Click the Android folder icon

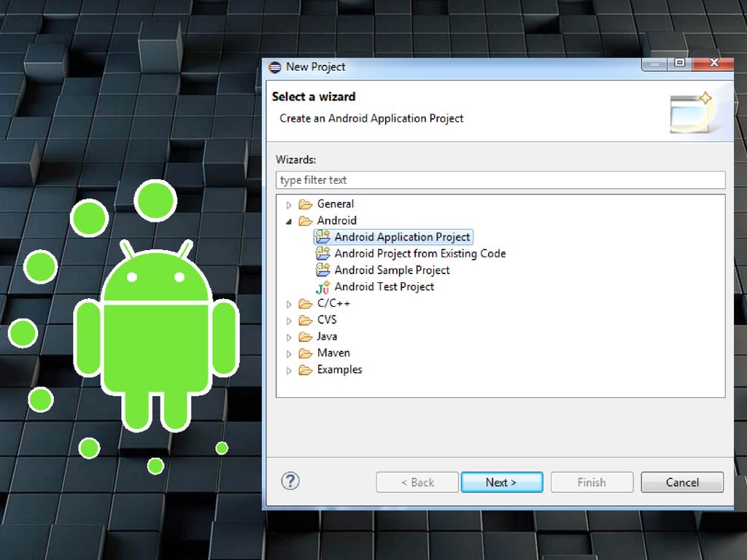tap(306, 221)
